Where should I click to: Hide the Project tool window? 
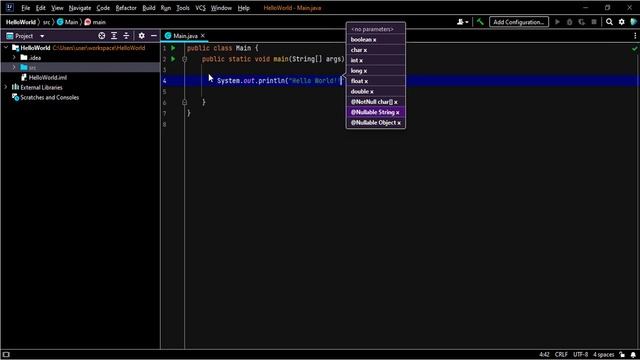tap(153, 36)
